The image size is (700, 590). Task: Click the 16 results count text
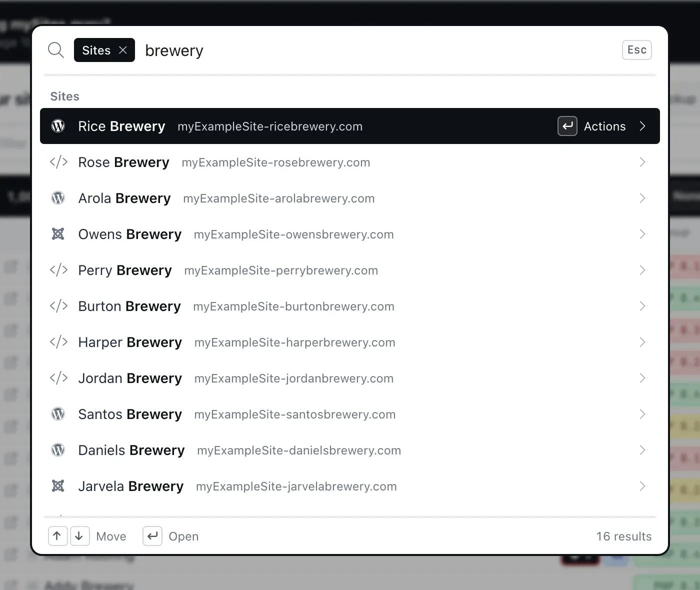coord(624,536)
